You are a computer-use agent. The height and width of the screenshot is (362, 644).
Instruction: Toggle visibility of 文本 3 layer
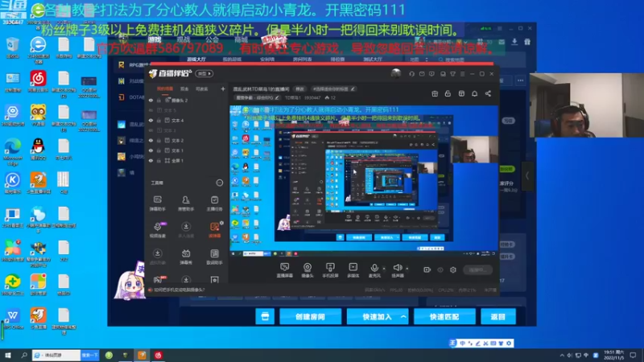tap(151, 130)
